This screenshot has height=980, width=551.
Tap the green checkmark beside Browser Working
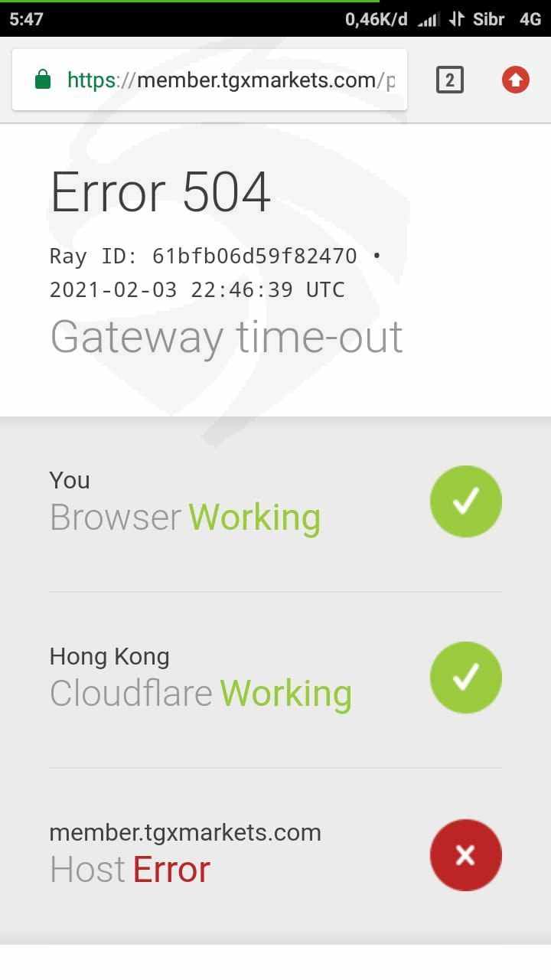465,501
